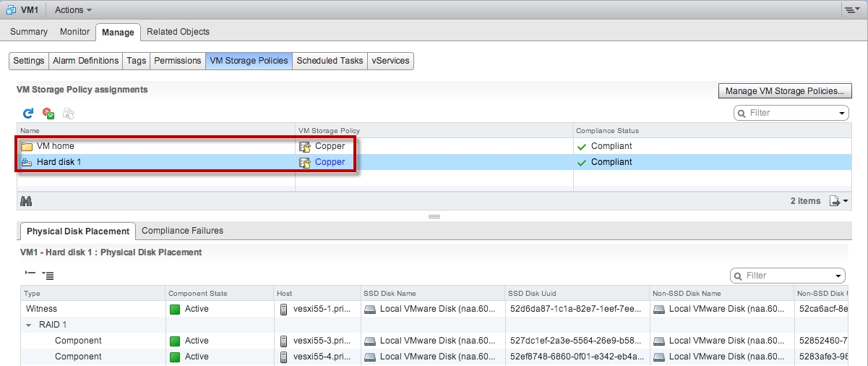
Task: Click policy icon beside Copper in Hard disk 1 row
Action: point(305,162)
